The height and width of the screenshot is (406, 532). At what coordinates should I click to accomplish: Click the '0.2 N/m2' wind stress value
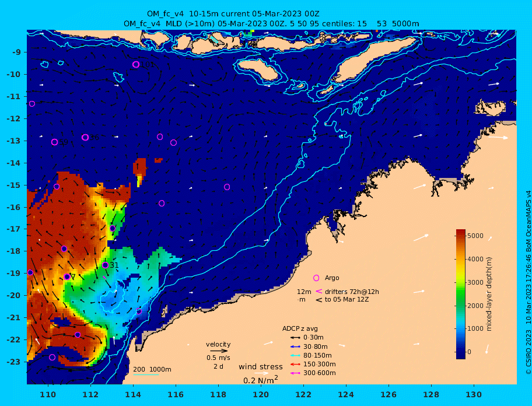pos(261,380)
